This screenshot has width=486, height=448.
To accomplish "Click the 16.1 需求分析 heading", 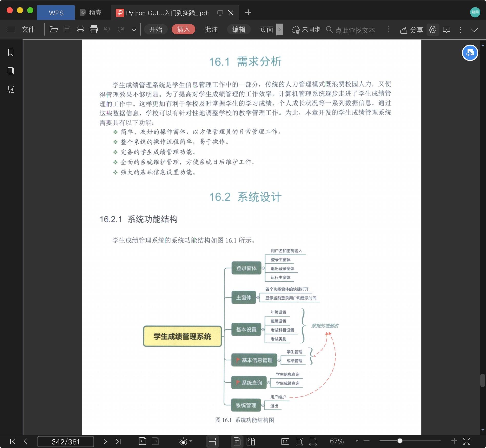I will tap(245, 62).
